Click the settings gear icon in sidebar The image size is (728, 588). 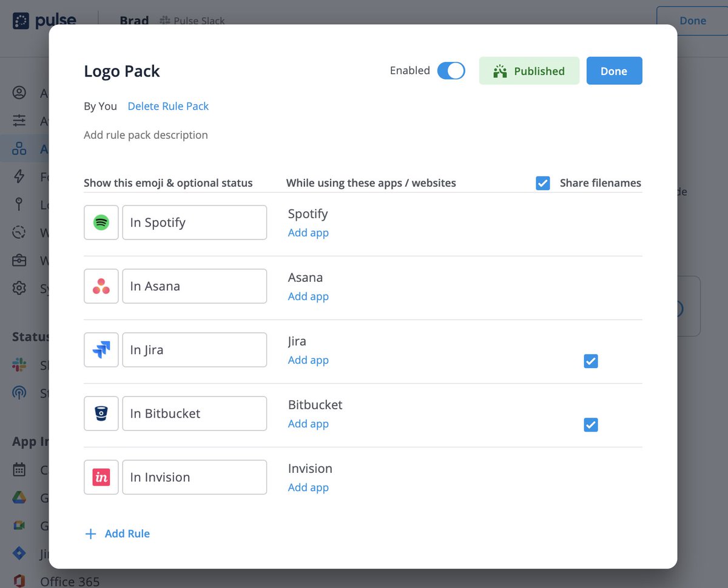(19, 288)
